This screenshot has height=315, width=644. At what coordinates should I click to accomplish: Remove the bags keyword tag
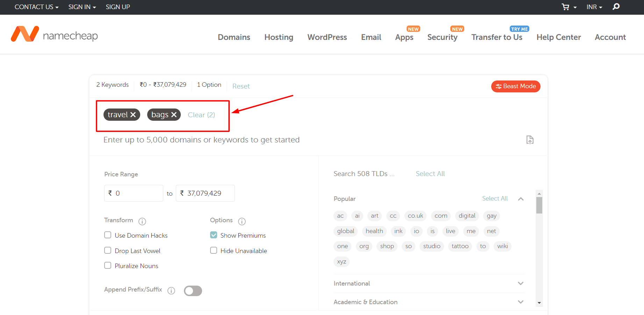pyautogui.click(x=174, y=115)
